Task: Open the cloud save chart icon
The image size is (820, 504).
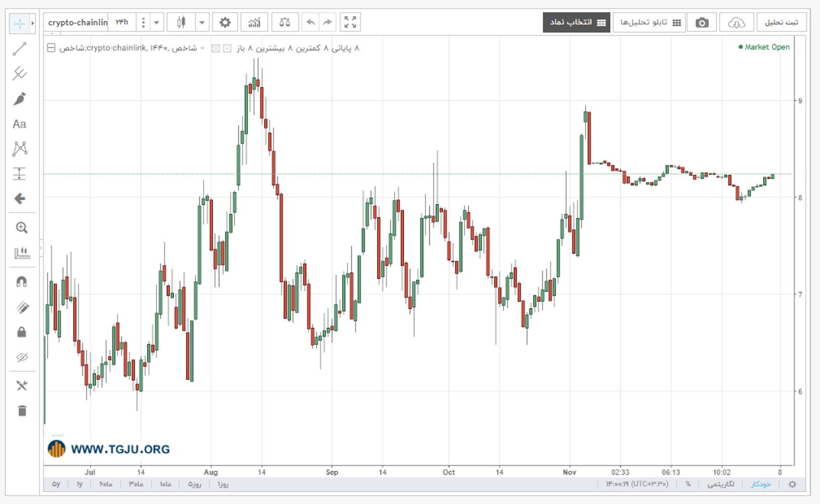Action: tap(736, 23)
